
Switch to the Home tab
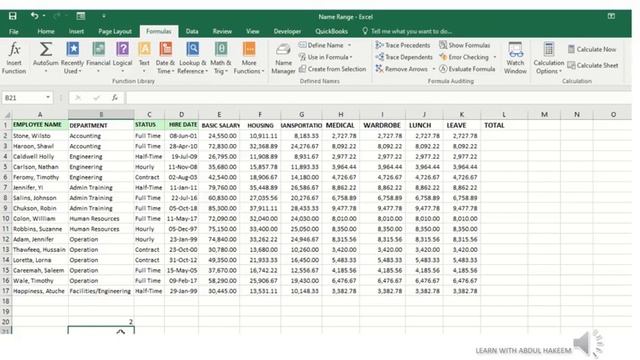pos(46,31)
